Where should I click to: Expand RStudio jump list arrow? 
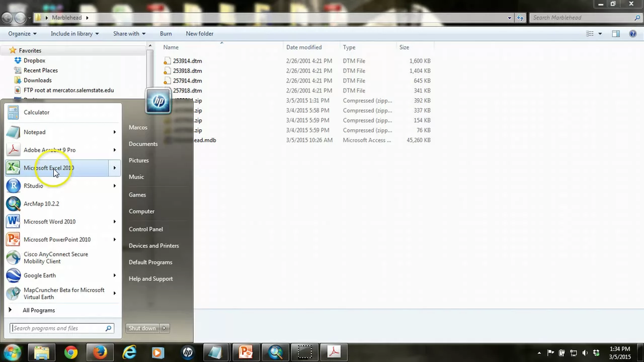coord(115,186)
